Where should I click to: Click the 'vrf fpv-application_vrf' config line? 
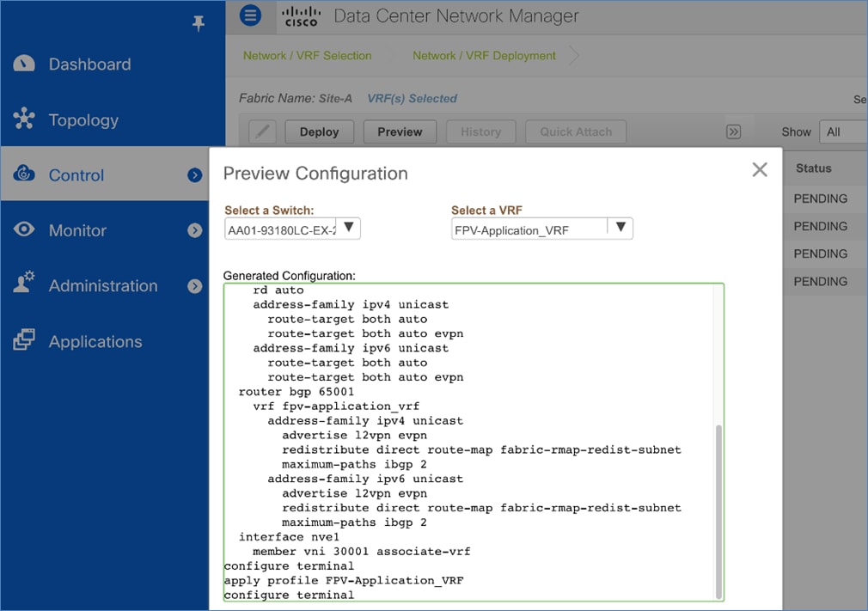coord(336,406)
